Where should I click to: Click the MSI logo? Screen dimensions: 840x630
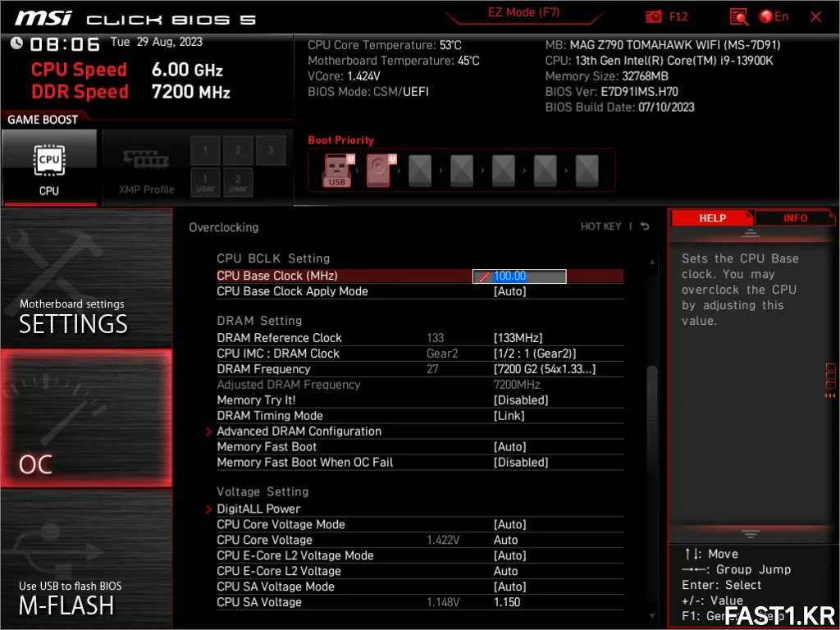click(x=43, y=18)
